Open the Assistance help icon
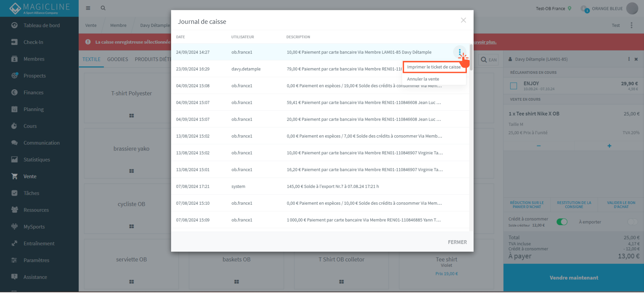 pos(14,277)
